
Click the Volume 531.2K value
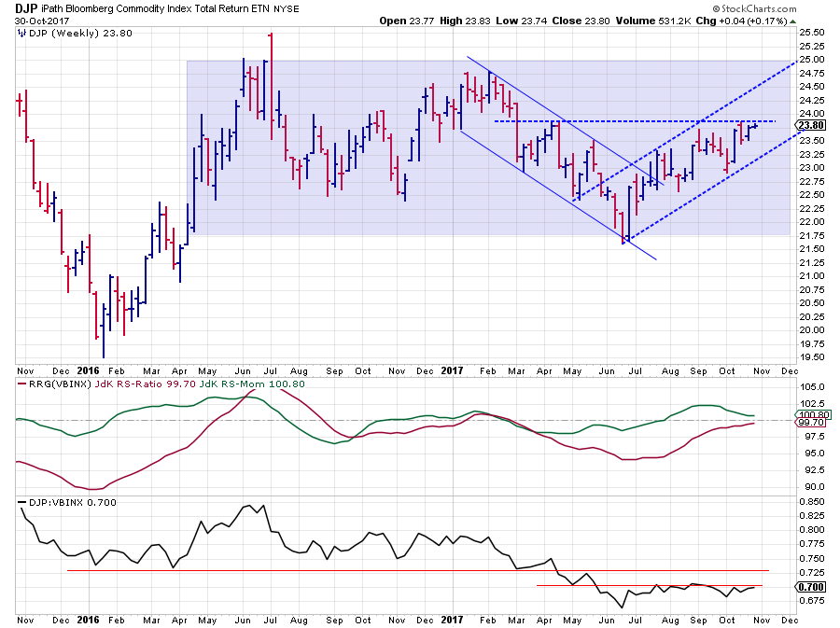653,21
